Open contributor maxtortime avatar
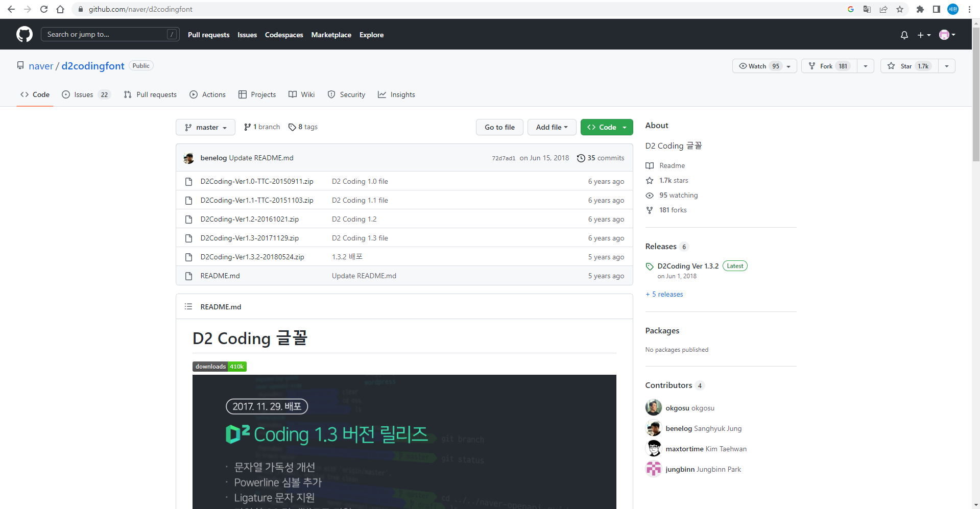 [653, 448]
